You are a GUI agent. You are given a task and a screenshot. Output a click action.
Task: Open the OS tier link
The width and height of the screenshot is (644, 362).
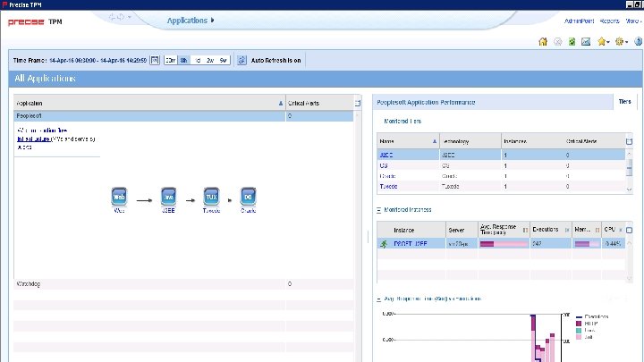384,166
